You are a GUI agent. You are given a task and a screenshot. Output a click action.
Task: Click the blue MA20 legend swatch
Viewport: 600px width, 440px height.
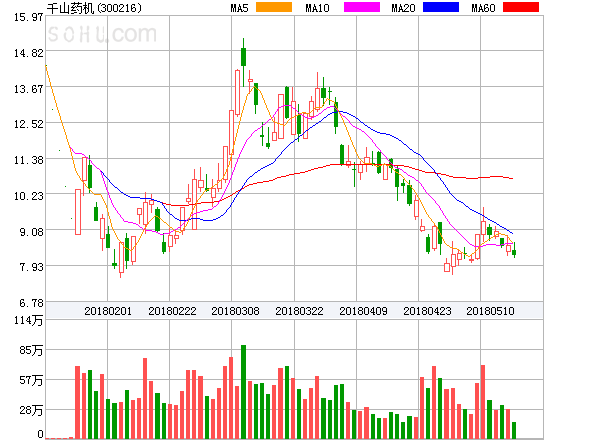pyautogui.click(x=441, y=7)
